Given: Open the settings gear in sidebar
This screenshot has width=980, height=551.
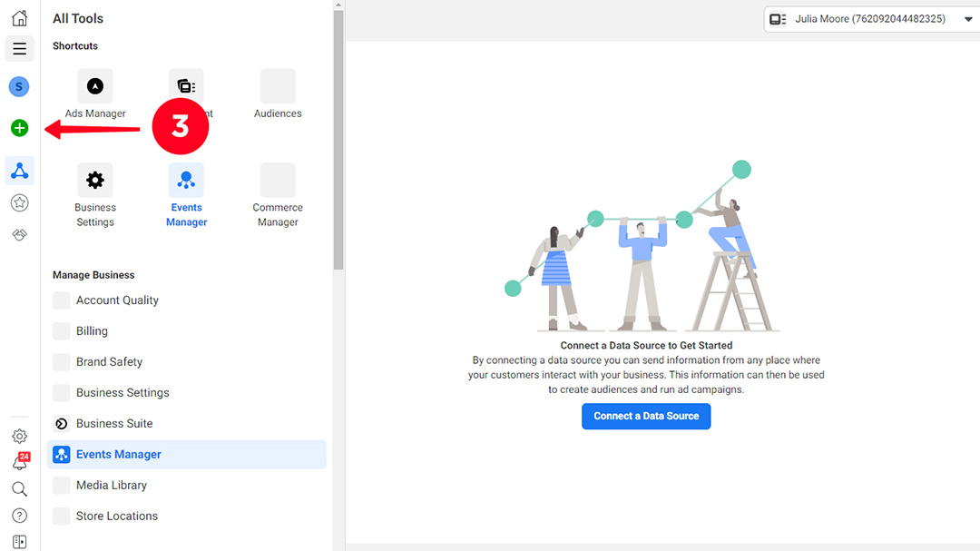Looking at the screenshot, I should [x=19, y=436].
